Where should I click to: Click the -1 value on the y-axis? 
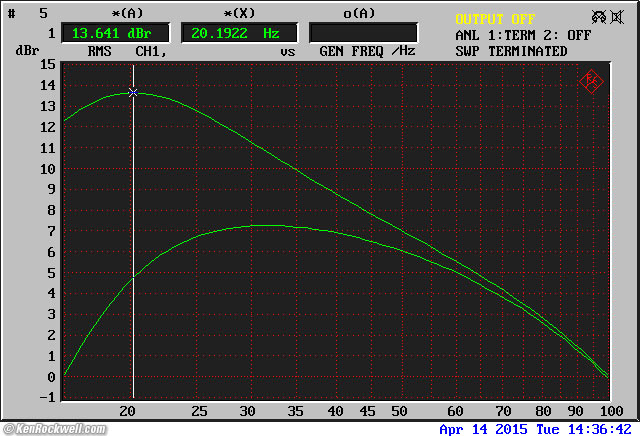(x=47, y=398)
